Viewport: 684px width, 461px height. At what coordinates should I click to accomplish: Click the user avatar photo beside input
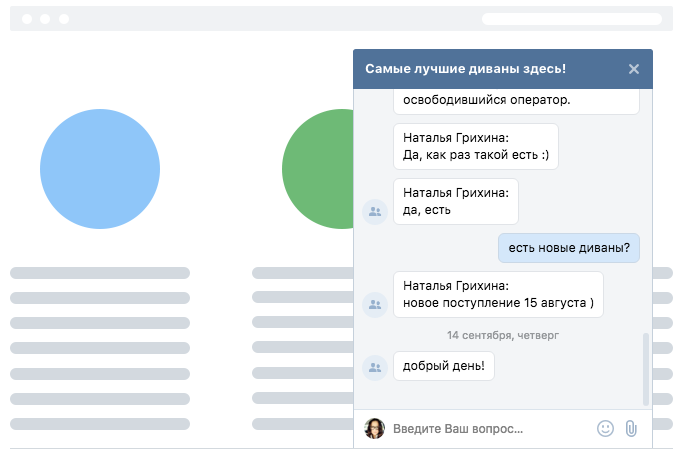pyautogui.click(x=375, y=428)
